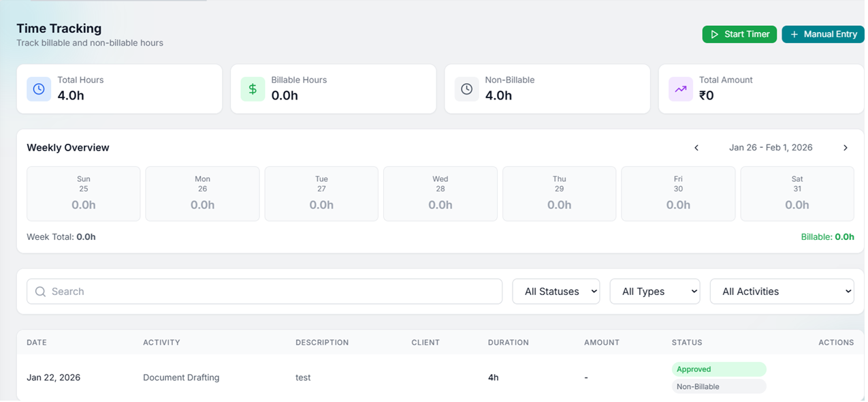Add a Manual Entry
Viewport: 868px width, 402px height.
coord(823,34)
